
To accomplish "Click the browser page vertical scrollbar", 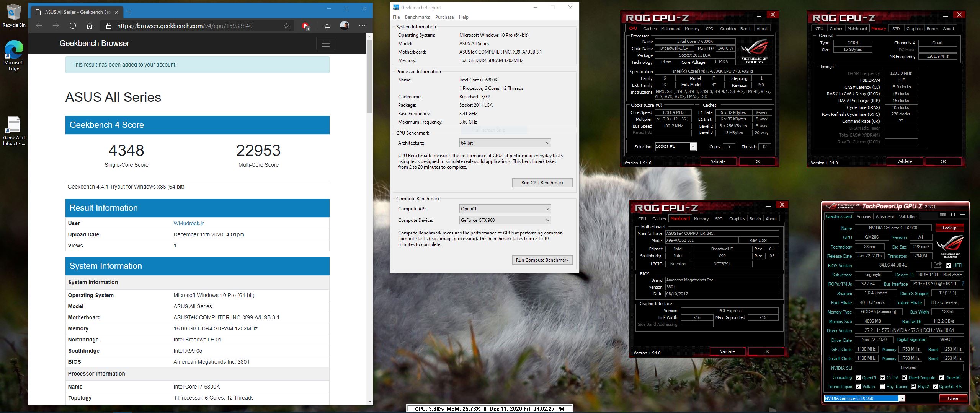I will (369, 76).
